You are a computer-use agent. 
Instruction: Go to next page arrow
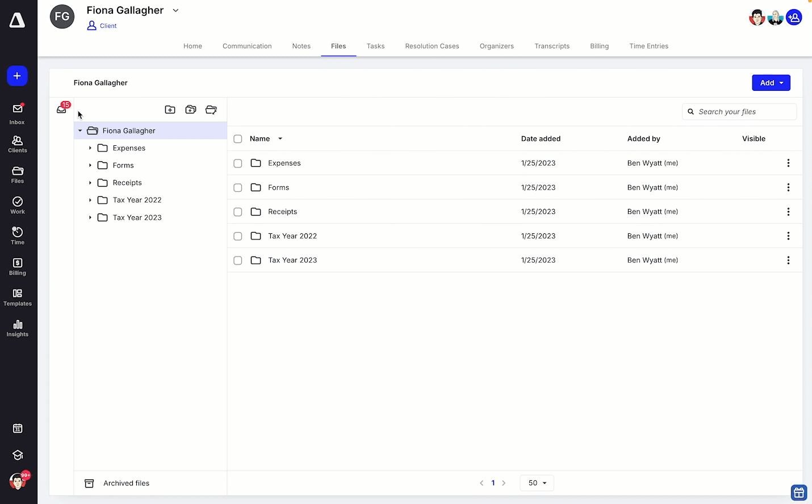tap(504, 483)
